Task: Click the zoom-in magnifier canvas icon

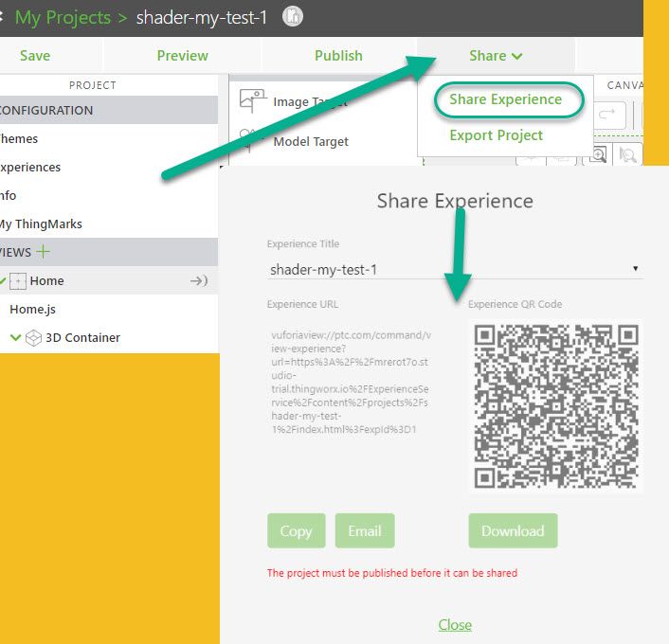Action: [598, 154]
